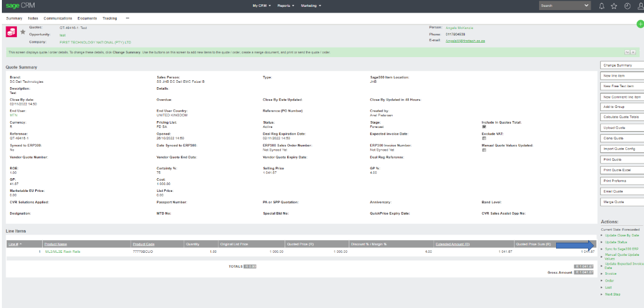644x308 pixels.
Task: Go to the Documents tab
Action: [x=87, y=18]
